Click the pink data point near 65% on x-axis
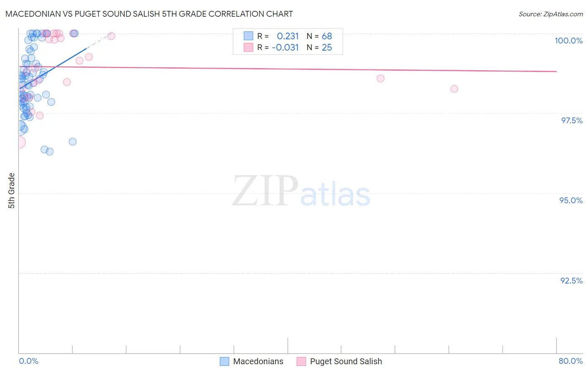 [454, 89]
